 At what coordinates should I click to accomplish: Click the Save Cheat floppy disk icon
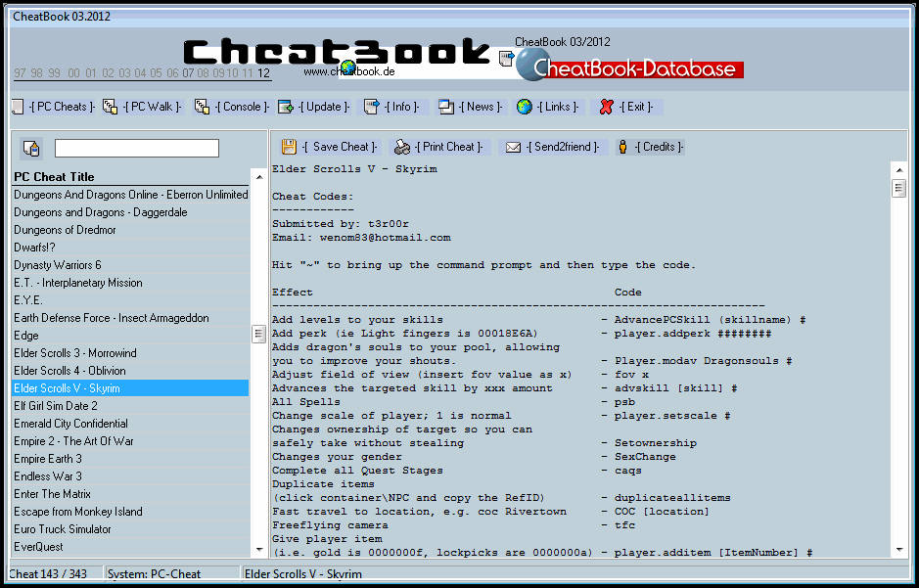coord(289,147)
